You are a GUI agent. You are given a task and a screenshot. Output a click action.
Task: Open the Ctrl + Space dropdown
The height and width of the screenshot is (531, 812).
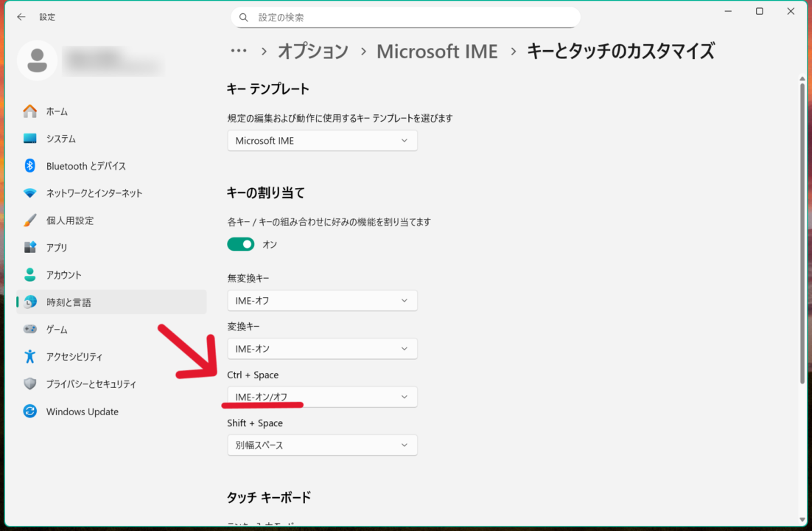coord(322,398)
